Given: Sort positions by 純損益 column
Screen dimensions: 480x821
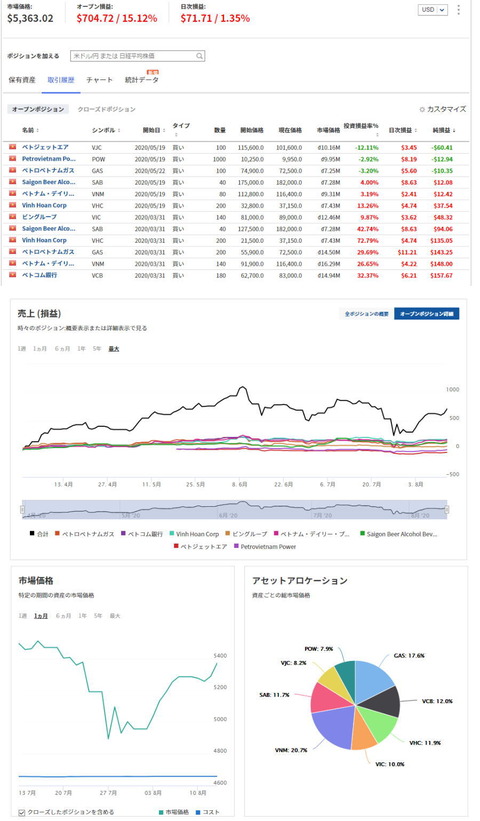Looking at the screenshot, I should click(x=444, y=130).
